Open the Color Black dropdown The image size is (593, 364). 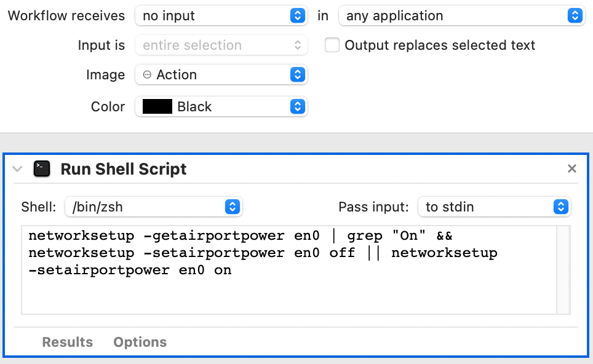[220, 106]
